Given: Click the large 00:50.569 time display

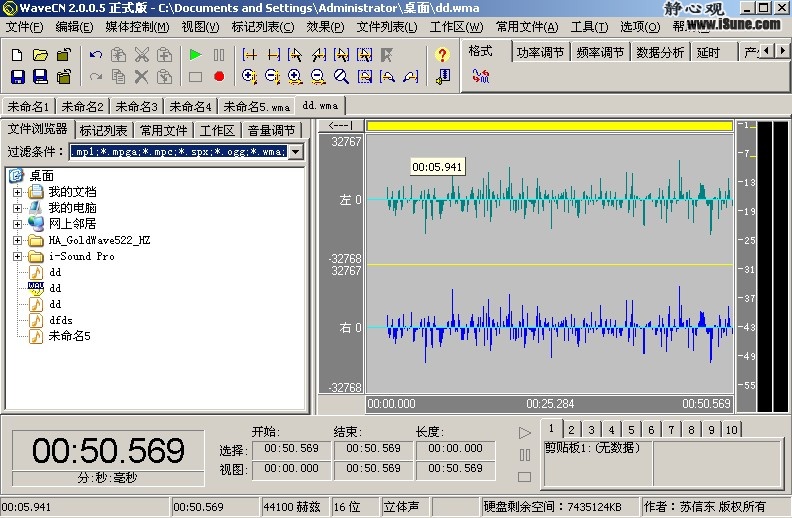Looking at the screenshot, I should point(108,450).
